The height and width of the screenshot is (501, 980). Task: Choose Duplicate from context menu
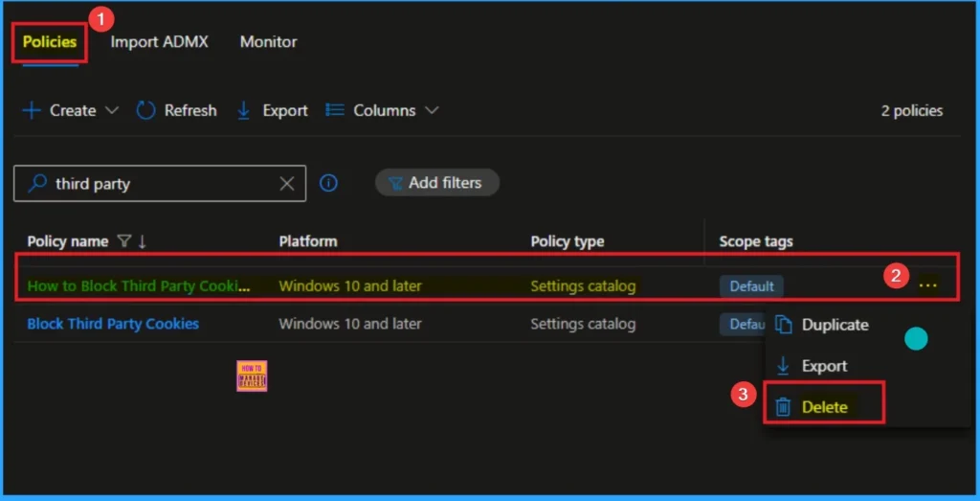tap(835, 325)
